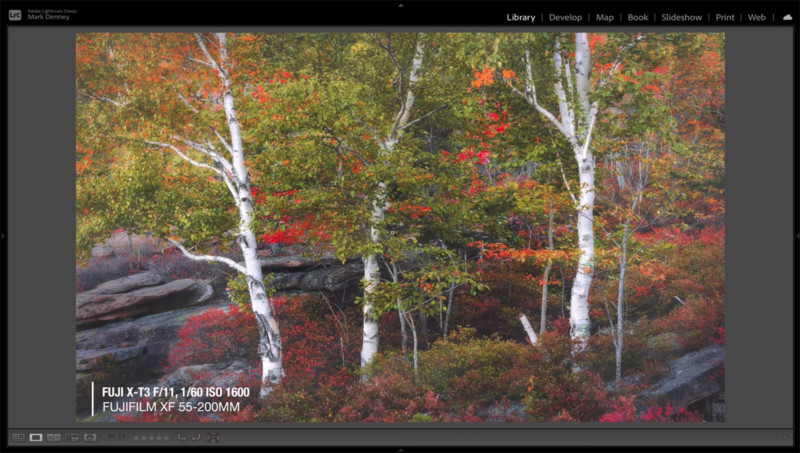Go to the Print module
Screen dimensions: 800x453
coord(724,17)
